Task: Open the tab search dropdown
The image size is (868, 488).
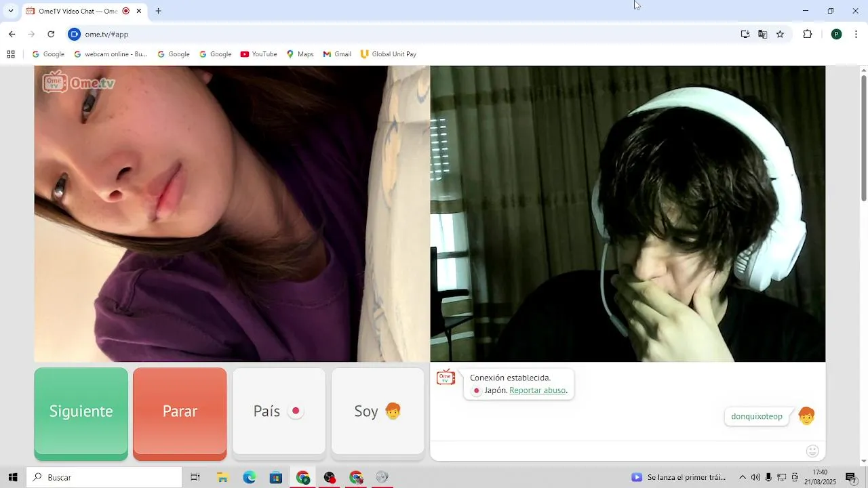Action: [x=10, y=11]
